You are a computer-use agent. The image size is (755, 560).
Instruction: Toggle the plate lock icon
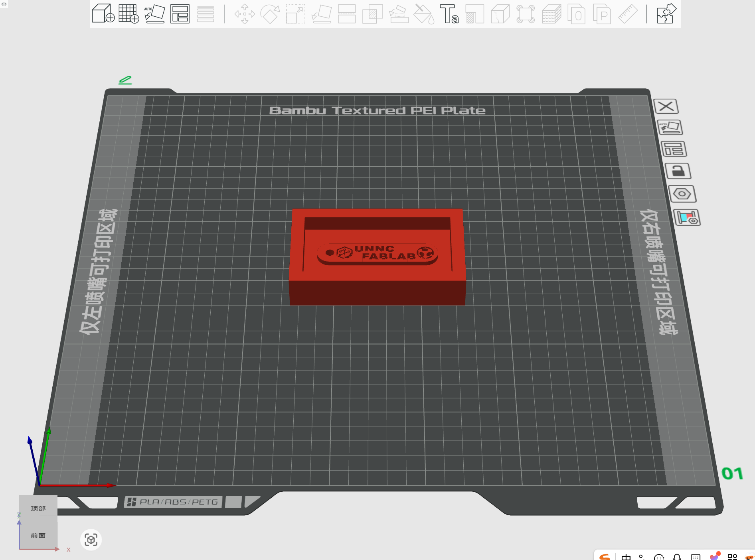pyautogui.click(x=678, y=171)
